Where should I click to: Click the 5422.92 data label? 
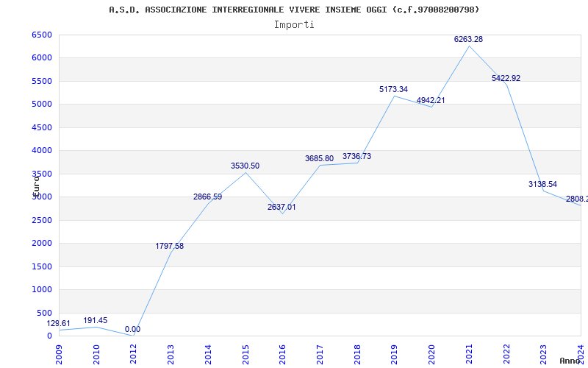point(506,78)
